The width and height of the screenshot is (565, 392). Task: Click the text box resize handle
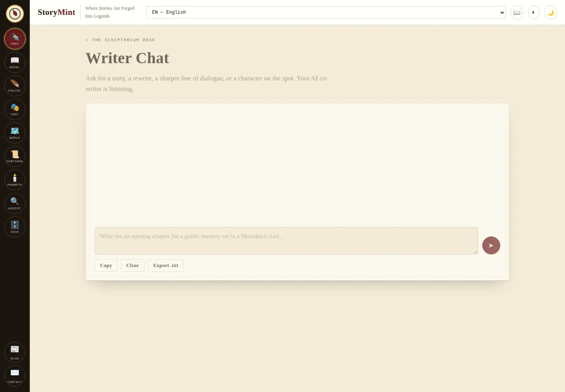tap(476, 252)
